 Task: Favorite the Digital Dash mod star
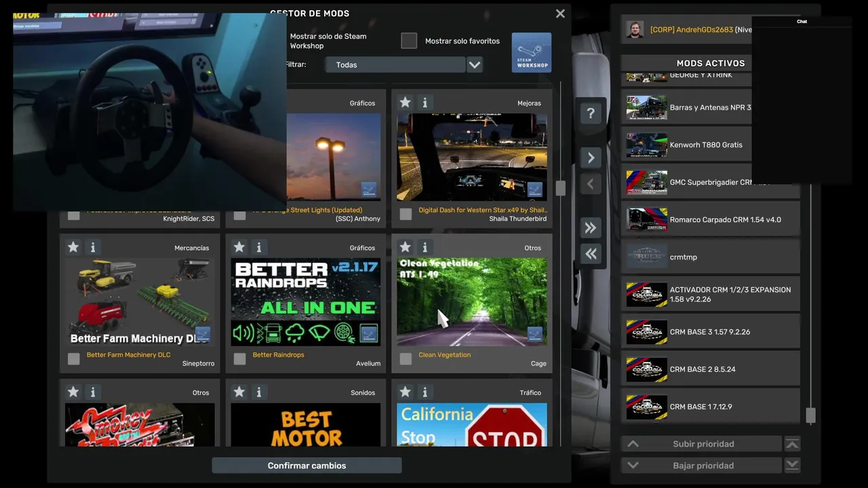click(405, 102)
